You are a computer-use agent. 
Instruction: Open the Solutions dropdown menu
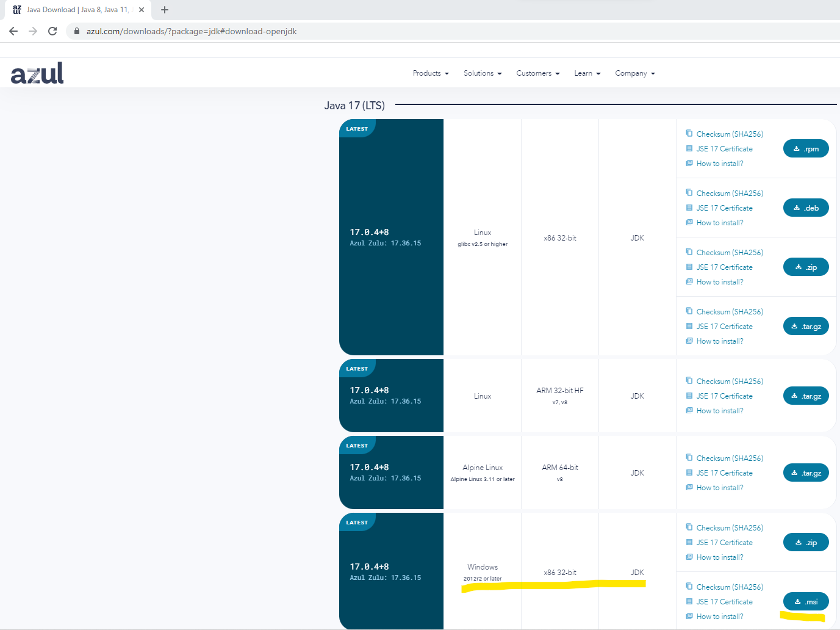(483, 73)
